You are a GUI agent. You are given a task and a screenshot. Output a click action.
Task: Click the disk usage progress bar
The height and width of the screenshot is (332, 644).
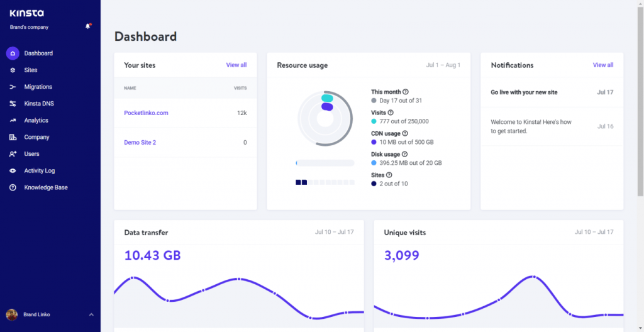pyautogui.click(x=325, y=163)
